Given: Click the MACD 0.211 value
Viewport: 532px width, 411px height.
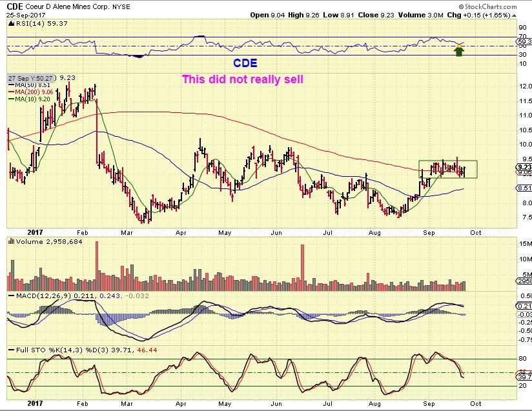Looking at the screenshot, I should pos(84,296).
